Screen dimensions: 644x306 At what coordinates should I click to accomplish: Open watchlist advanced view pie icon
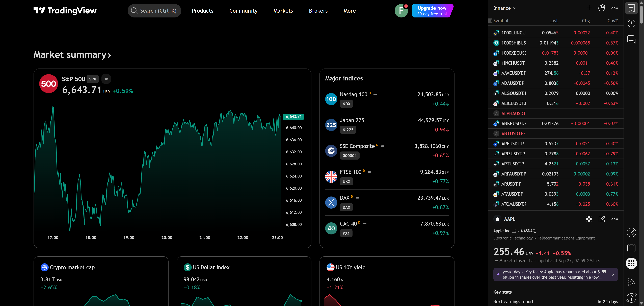(x=602, y=8)
